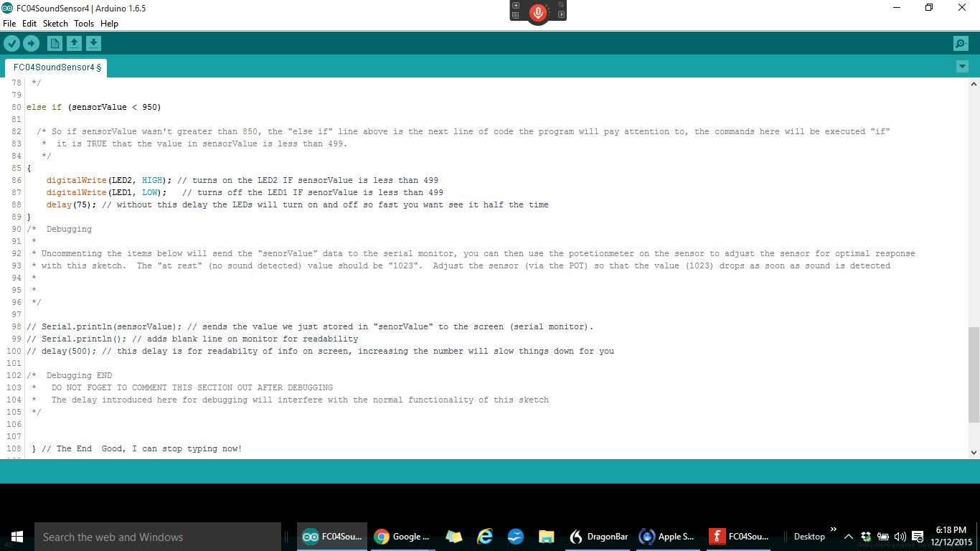Open File Explorer from the taskbar
980x551 pixels.
(x=546, y=536)
